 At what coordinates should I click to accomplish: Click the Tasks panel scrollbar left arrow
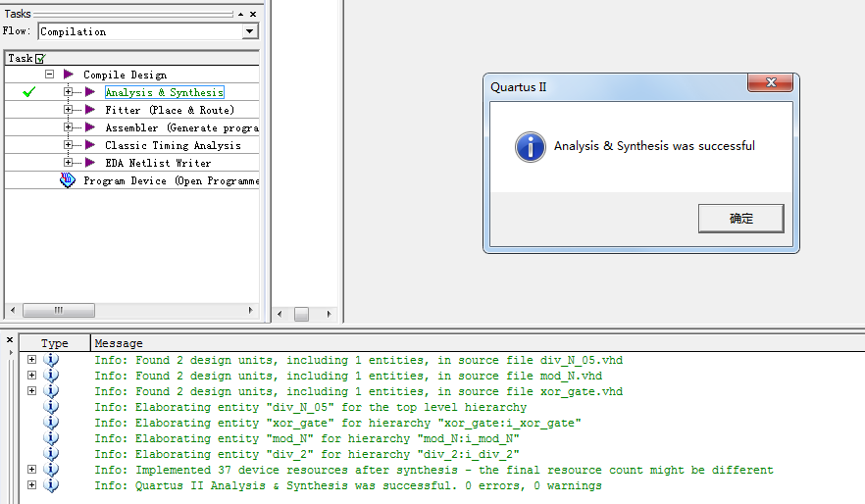point(13,311)
